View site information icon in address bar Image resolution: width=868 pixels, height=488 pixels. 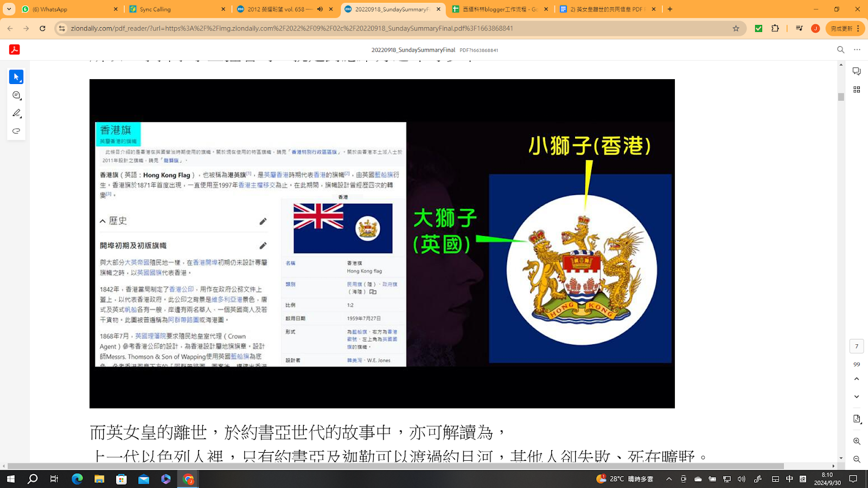point(62,28)
